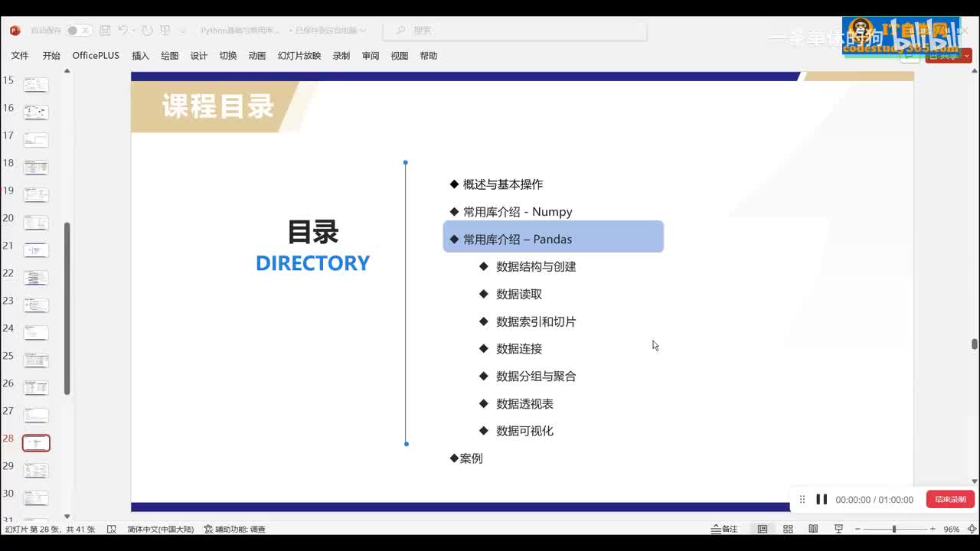980x551 pixels.
Task: Select the highlighted slide 28 thumbnail
Action: [36, 443]
